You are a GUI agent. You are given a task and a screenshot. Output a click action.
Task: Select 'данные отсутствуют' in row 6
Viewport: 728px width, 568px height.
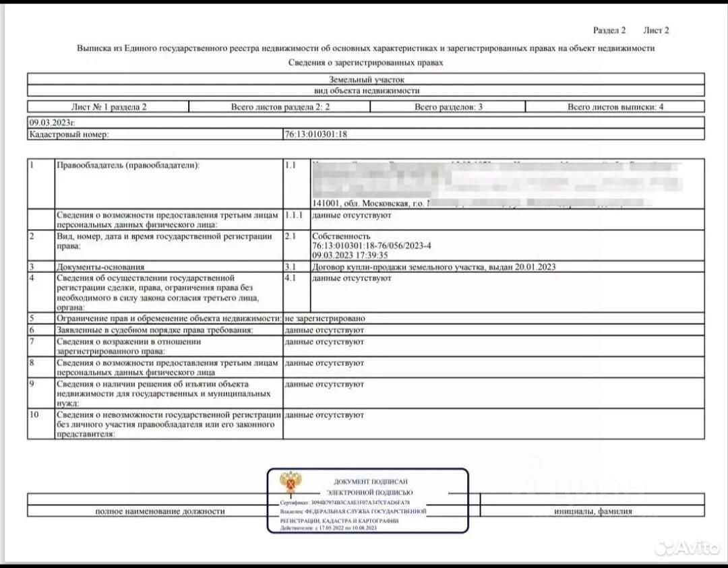tap(324, 330)
